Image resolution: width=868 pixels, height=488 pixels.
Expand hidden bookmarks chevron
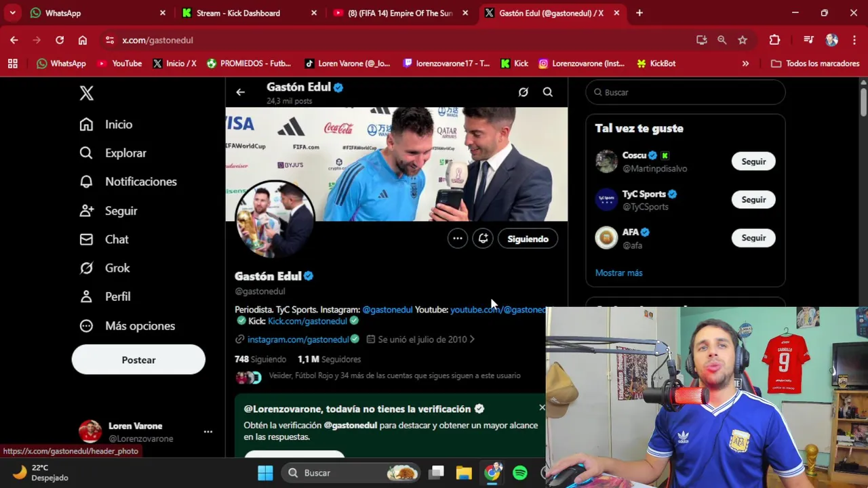pyautogui.click(x=745, y=64)
